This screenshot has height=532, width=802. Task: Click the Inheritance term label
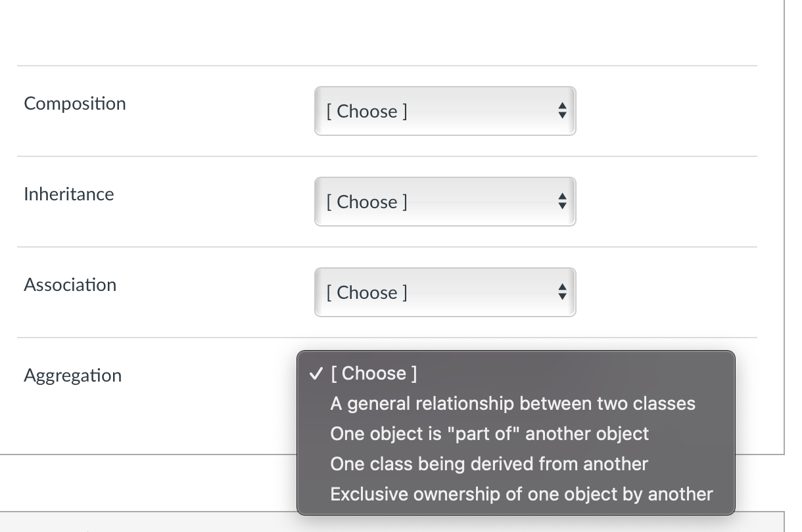(x=69, y=194)
